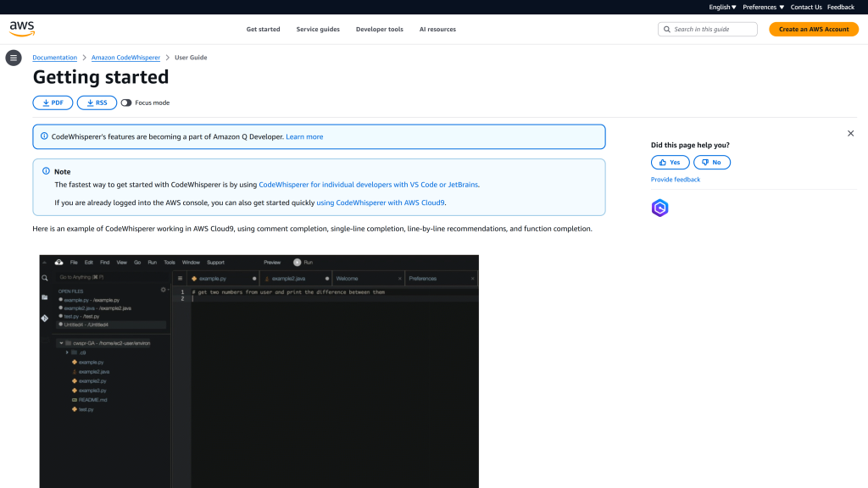Click the info icon in CodeWhisperer banner

44,136
